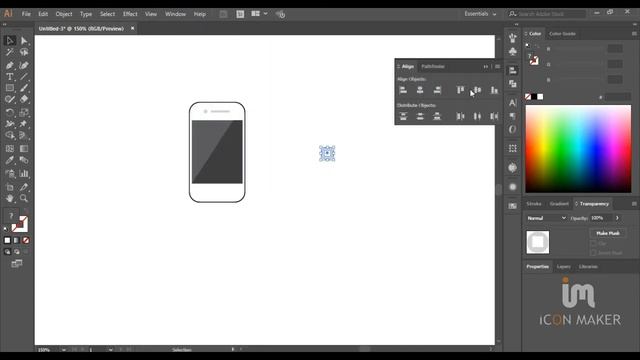
Task: Click Horizontal Distribute Right icon
Action: click(x=494, y=116)
